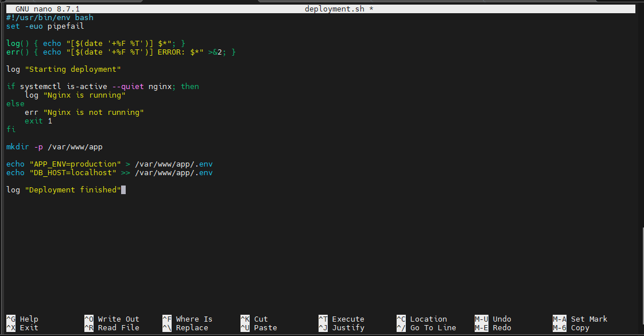Click the M-U Undo shortcut
This screenshot has width=644, height=336.
tap(493, 319)
